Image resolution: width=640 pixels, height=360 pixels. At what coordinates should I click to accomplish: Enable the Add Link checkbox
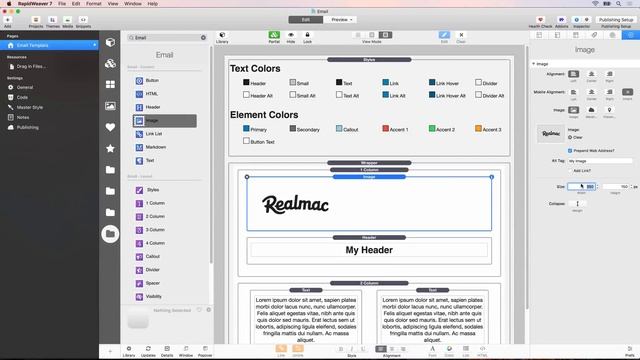(570, 171)
